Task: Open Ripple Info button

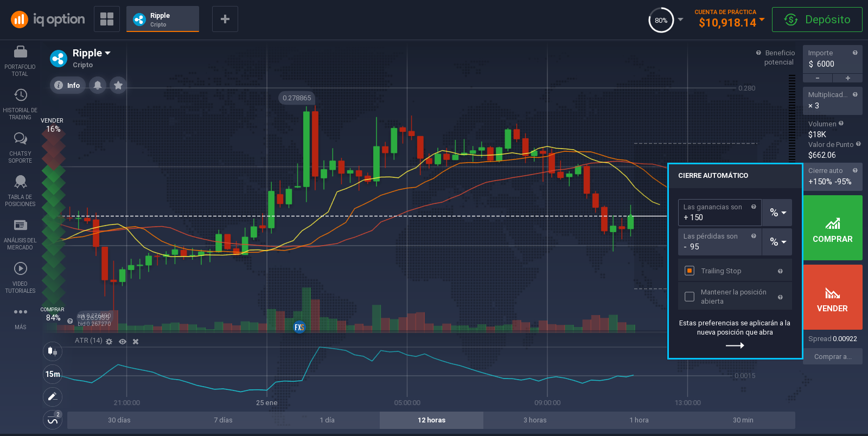Action: (68, 85)
